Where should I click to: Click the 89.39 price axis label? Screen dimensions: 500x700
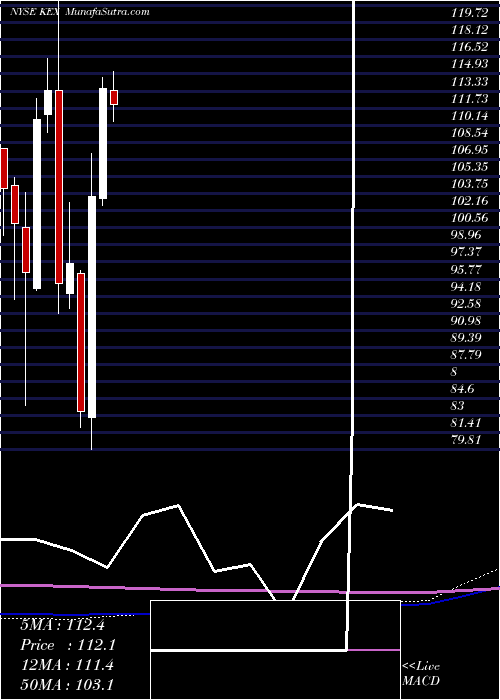pyautogui.click(x=467, y=338)
